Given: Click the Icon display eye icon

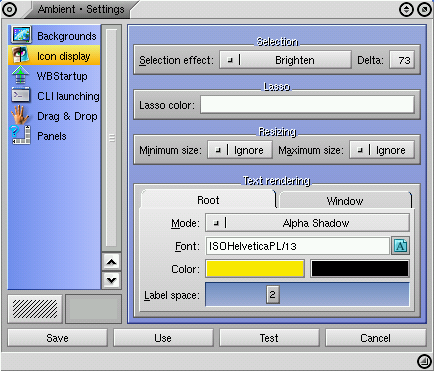Looking at the screenshot, I should click(x=21, y=55).
